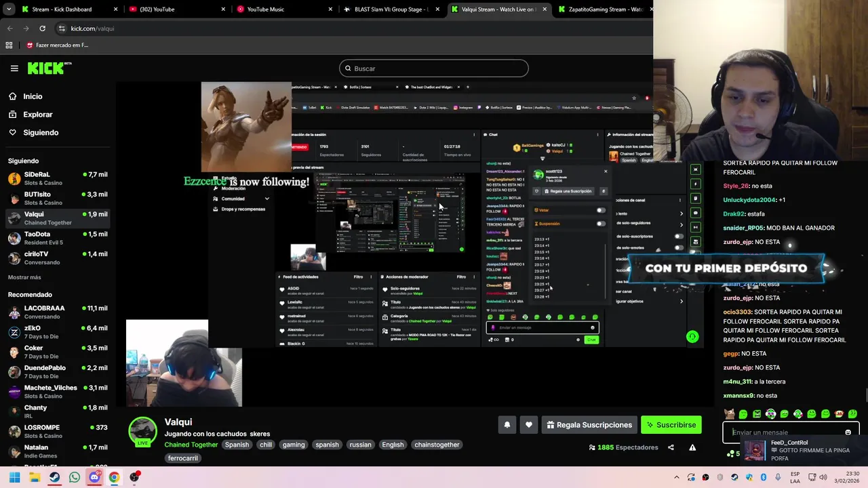Viewport: 868px width, 488px height.
Task: Click Mostrar más under followed channels
Action: [x=24, y=277]
